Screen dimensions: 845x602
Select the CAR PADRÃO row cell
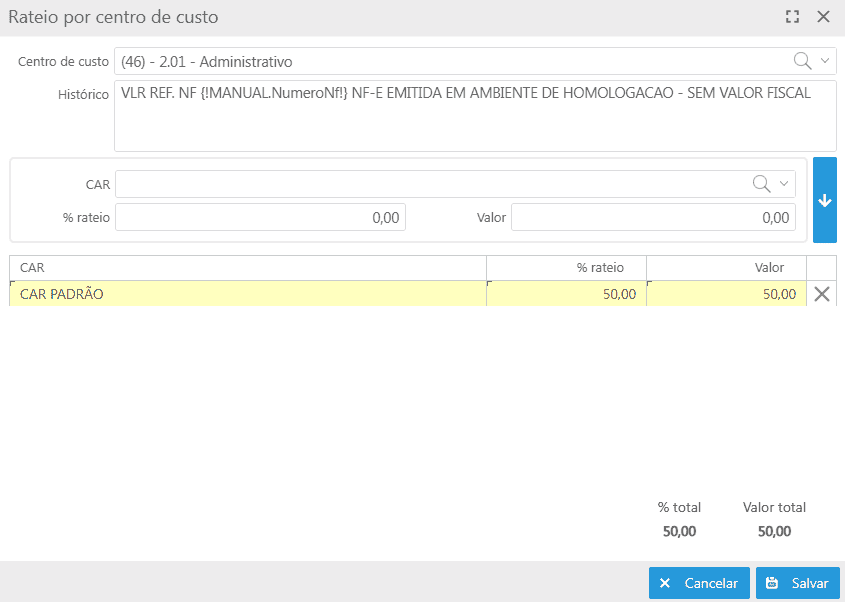(x=247, y=294)
